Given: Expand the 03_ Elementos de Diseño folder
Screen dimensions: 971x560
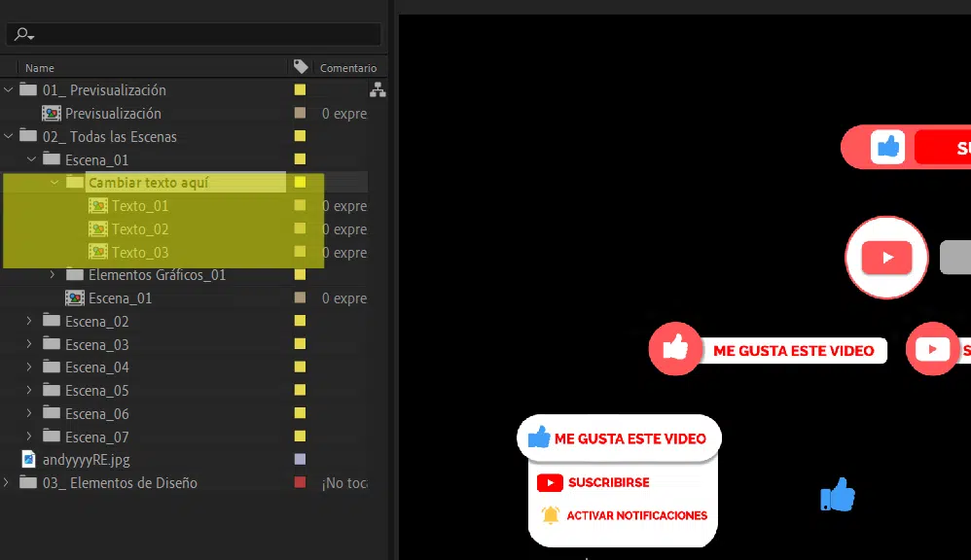Looking at the screenshot, I should click(x=6, y=482).
